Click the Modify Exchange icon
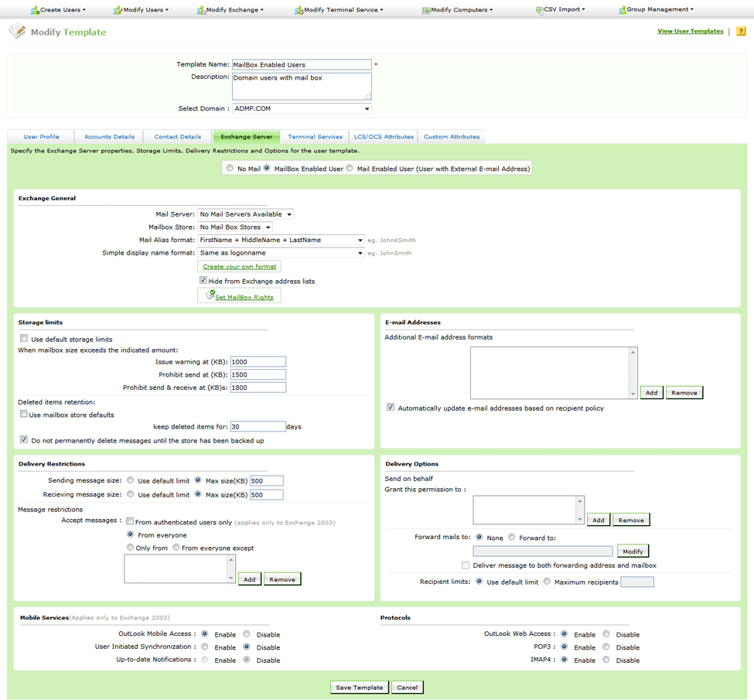The image size is (754, 700). tap(200, 9)
